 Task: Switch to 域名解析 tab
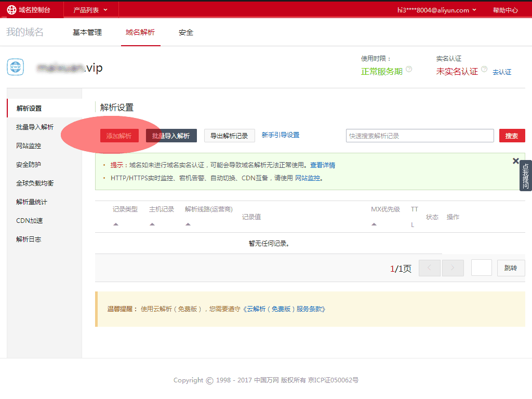coord(140,32)
